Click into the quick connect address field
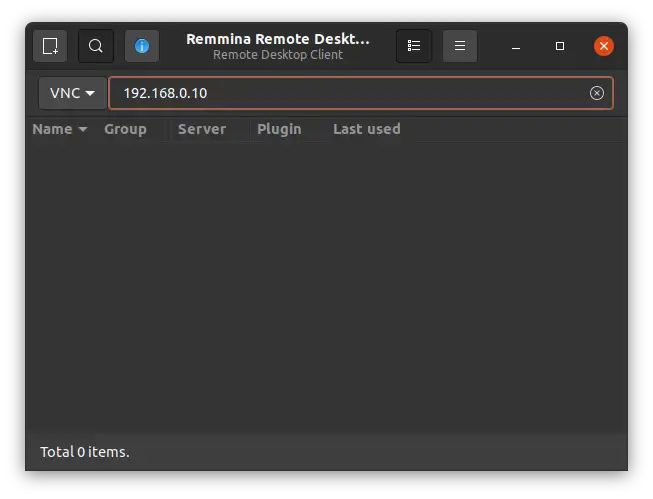 (361, 93)
